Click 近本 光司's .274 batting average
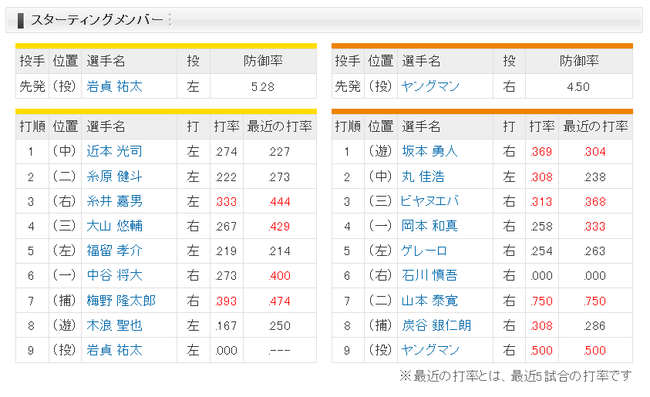The image size is (650, 397). click(226, 152)
